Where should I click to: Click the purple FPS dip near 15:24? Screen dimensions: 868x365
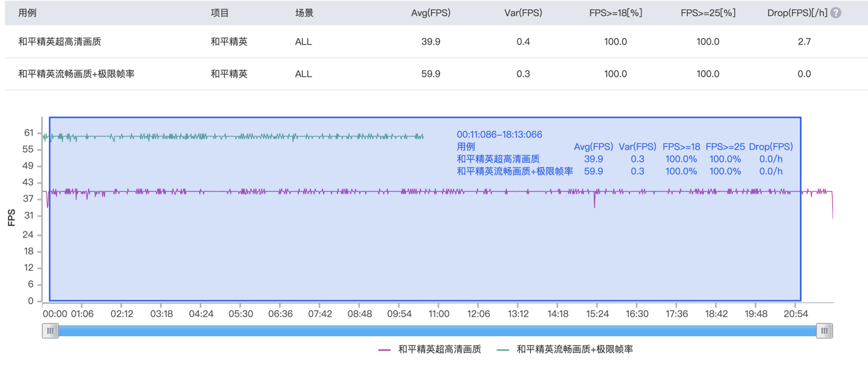(x=594, y=204)
